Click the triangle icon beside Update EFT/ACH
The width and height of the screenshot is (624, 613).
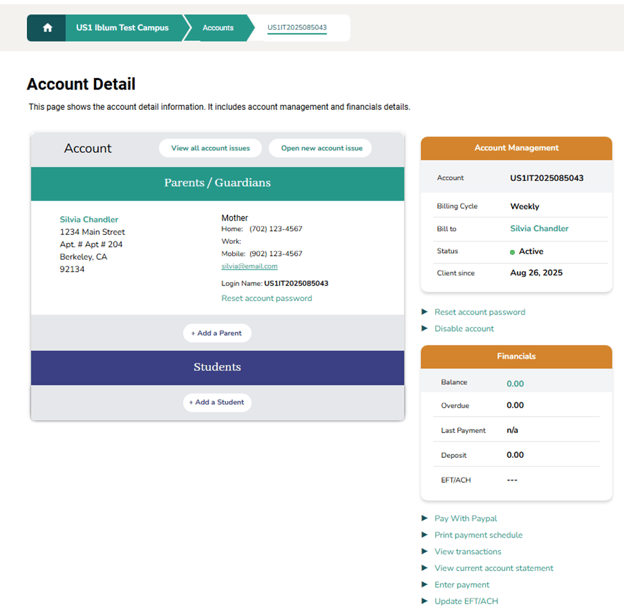coord(425,601)
